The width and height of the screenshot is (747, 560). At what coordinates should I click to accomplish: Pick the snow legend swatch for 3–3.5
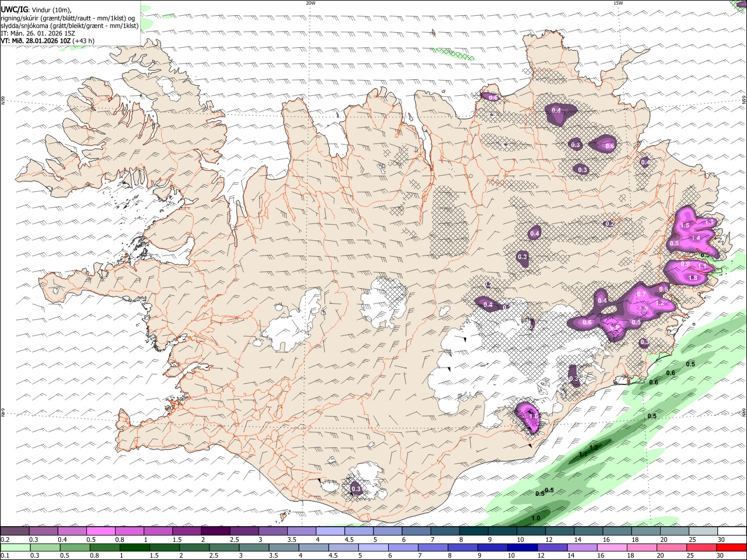(x=273, y=531)
